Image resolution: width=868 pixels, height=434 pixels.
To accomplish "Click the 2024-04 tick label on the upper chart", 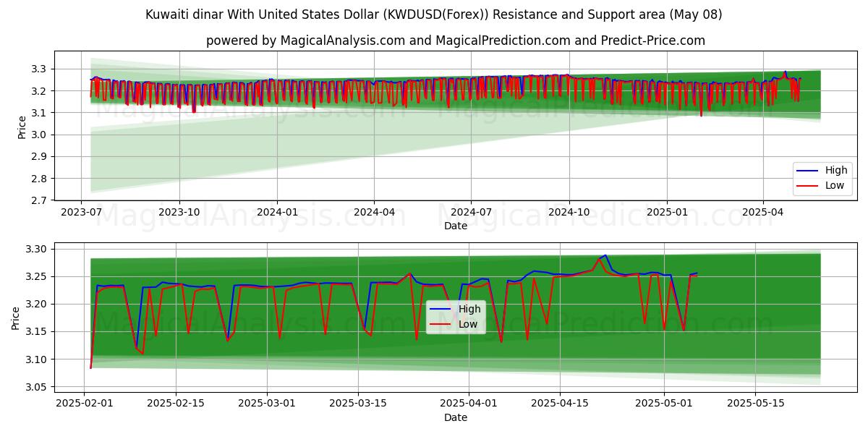I will (x=374, y=213).
